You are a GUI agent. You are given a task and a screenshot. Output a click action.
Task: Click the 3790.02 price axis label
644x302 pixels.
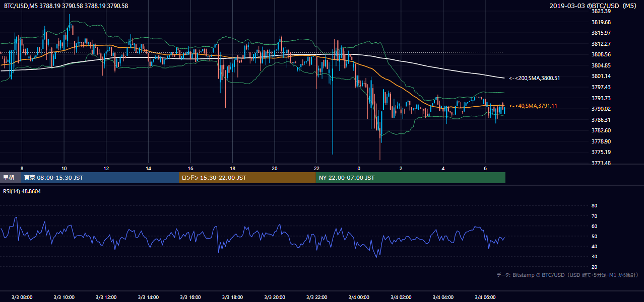(x=601, y=109)
